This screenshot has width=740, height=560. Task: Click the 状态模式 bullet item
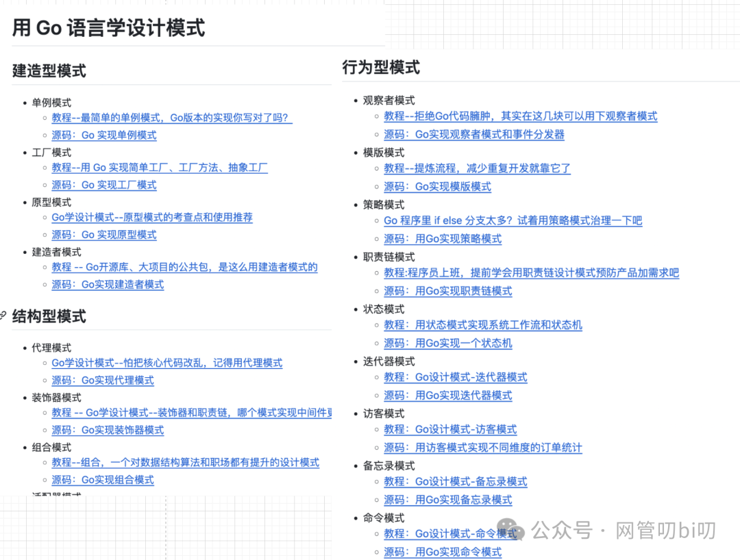tap(384, 309)
